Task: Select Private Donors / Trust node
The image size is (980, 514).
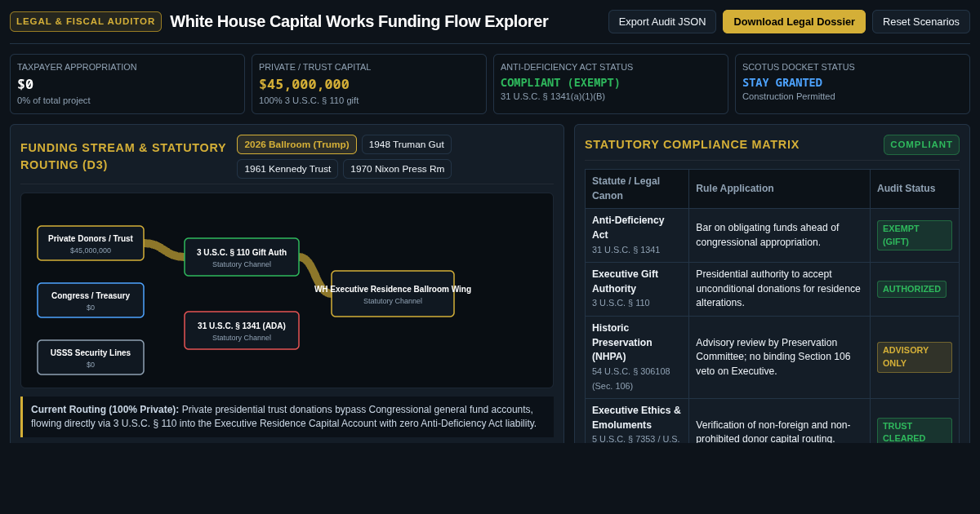Action: click(x=91, y=243)
